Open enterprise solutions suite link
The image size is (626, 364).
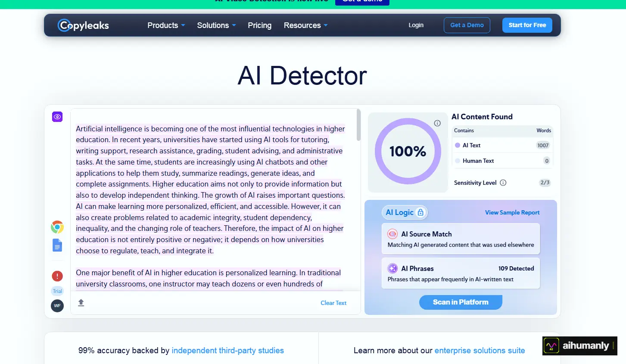coord(480,350)
